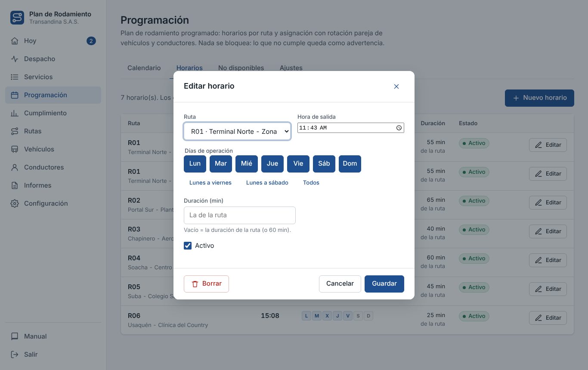This screenshot has height=370, width=588.
Task: Open the Ajustes tab
Action: coord(291,68)
